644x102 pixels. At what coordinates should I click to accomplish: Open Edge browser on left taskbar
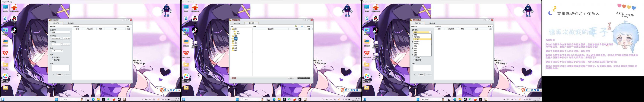click(x=93, y=100)
